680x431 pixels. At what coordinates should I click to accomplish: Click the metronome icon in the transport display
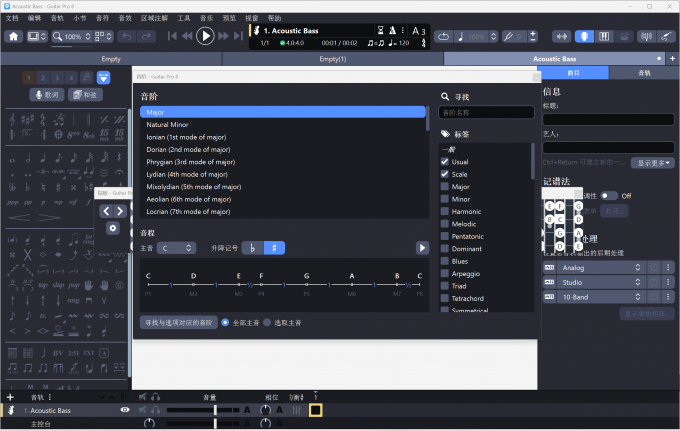392,30
